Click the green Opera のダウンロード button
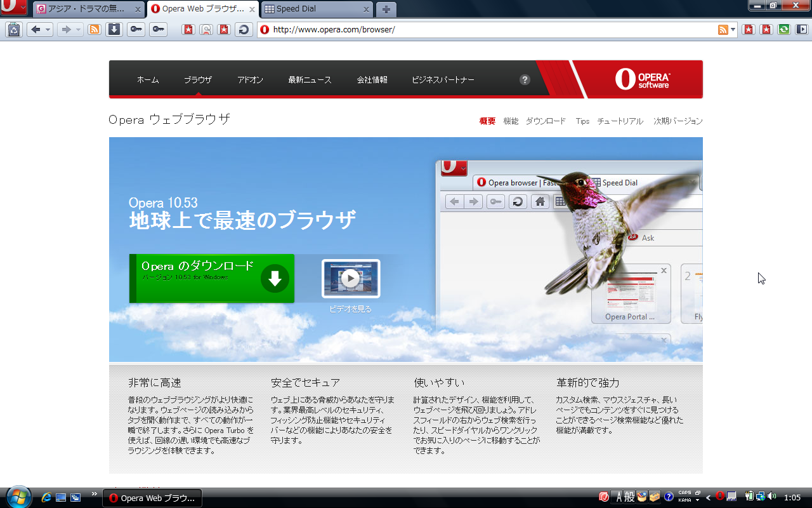Viewport: 812px width, 508px height. tap(212, 278)
